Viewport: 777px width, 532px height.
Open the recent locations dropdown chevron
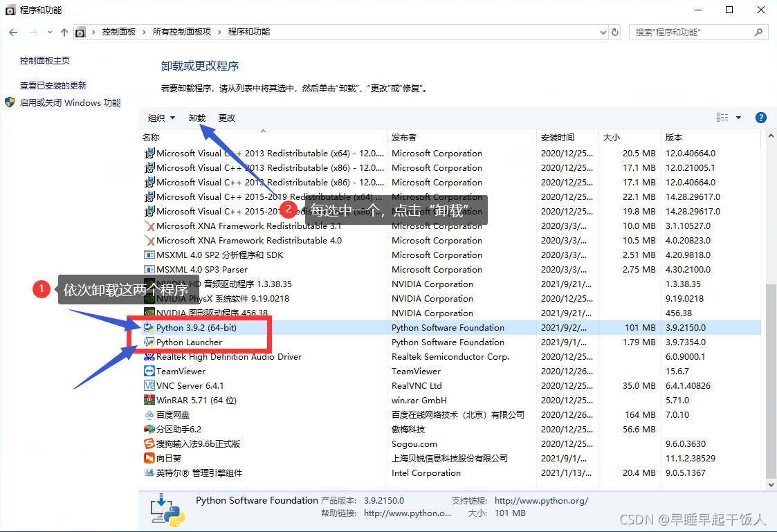pos(50,33)
